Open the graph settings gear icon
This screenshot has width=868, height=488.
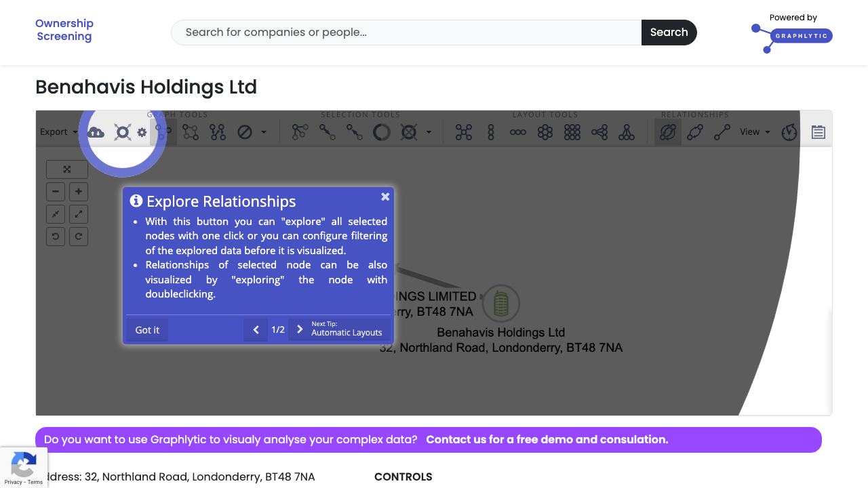141,132
